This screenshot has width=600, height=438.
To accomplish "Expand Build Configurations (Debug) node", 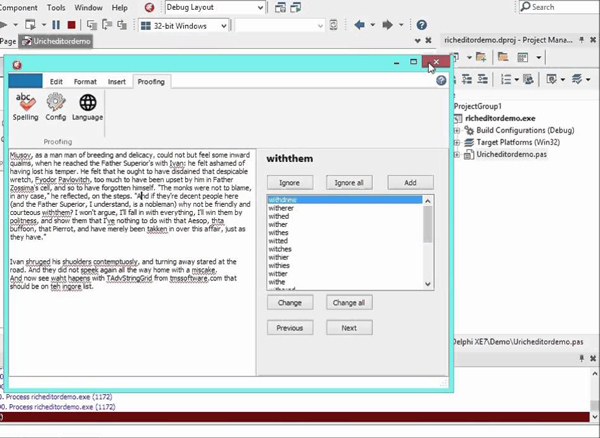I will 457,130.
